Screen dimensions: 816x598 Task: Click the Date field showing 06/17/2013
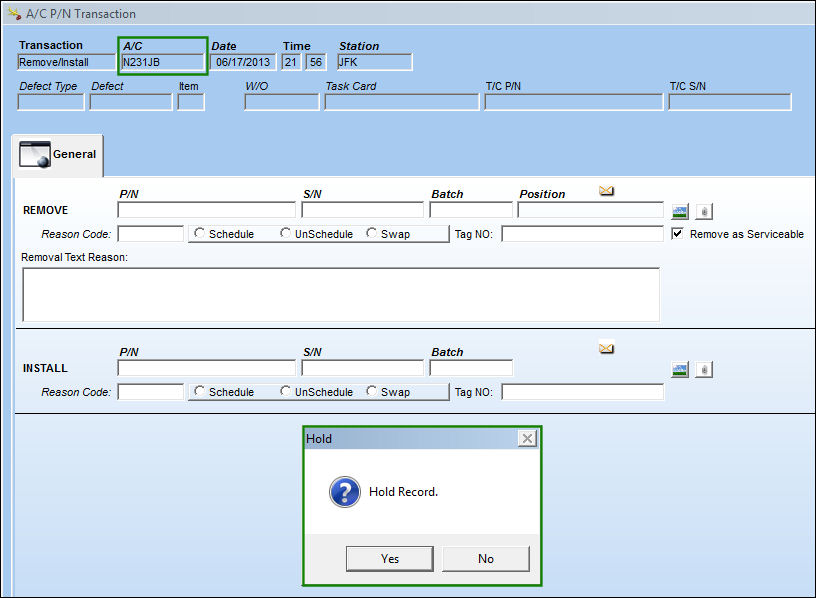pyautogui.click(x=243, y=62)
